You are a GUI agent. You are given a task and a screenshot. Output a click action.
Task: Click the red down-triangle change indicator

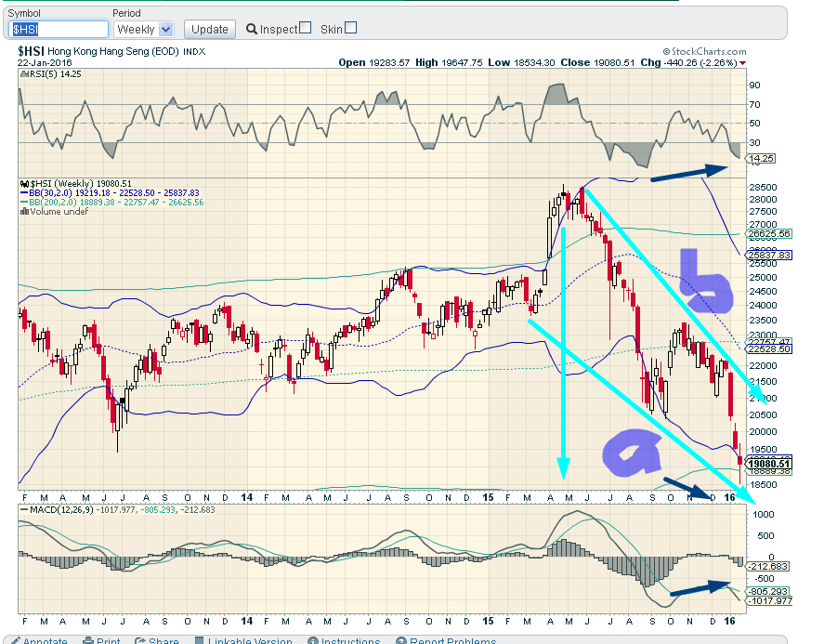pos(742,63)
